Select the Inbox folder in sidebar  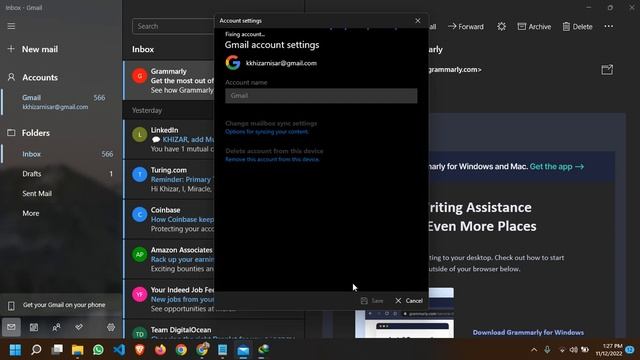61,154
